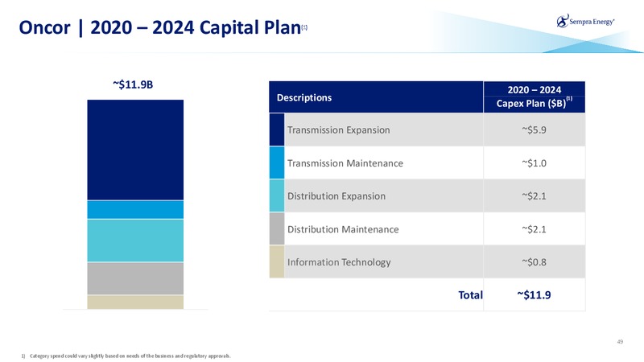
Task: Click the 'Descriptions' table header
Action: point(304,97)
